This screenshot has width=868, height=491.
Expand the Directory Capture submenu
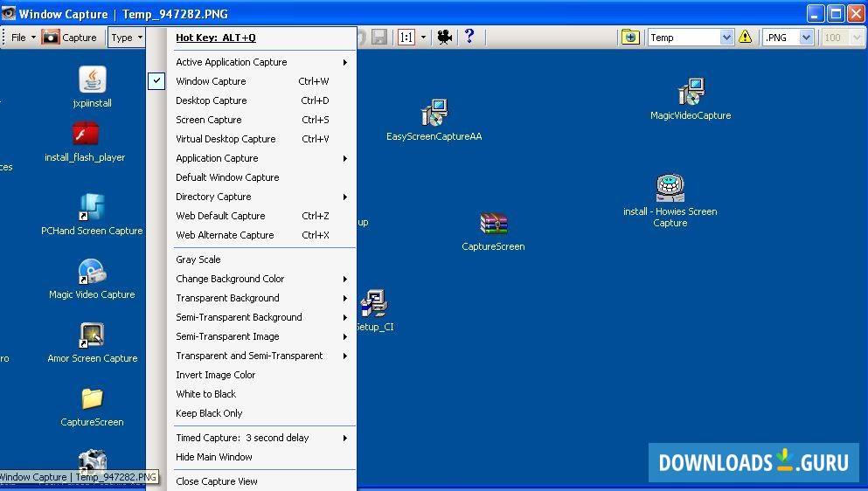tap(262, 197)
